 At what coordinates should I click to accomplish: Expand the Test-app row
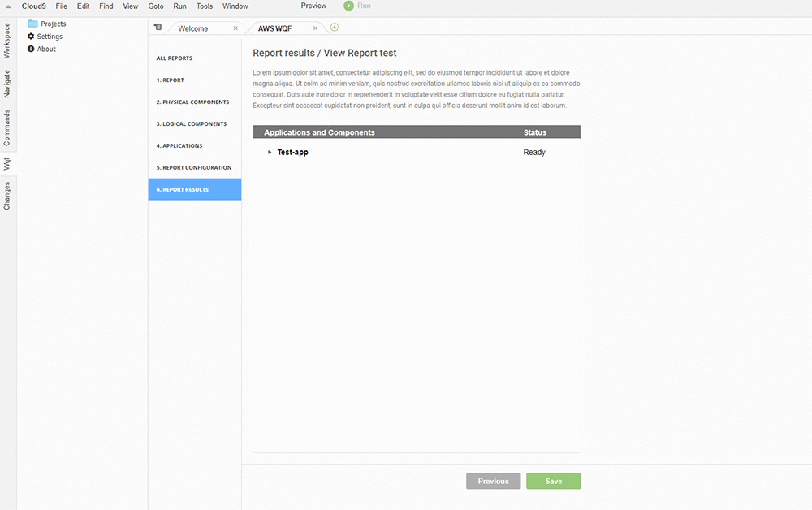point(270,152)
